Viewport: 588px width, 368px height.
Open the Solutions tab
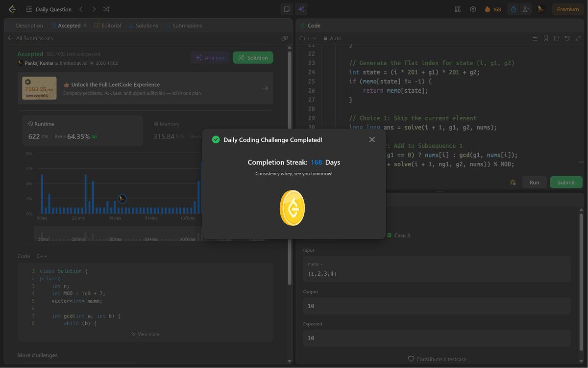tap(144, 26)
